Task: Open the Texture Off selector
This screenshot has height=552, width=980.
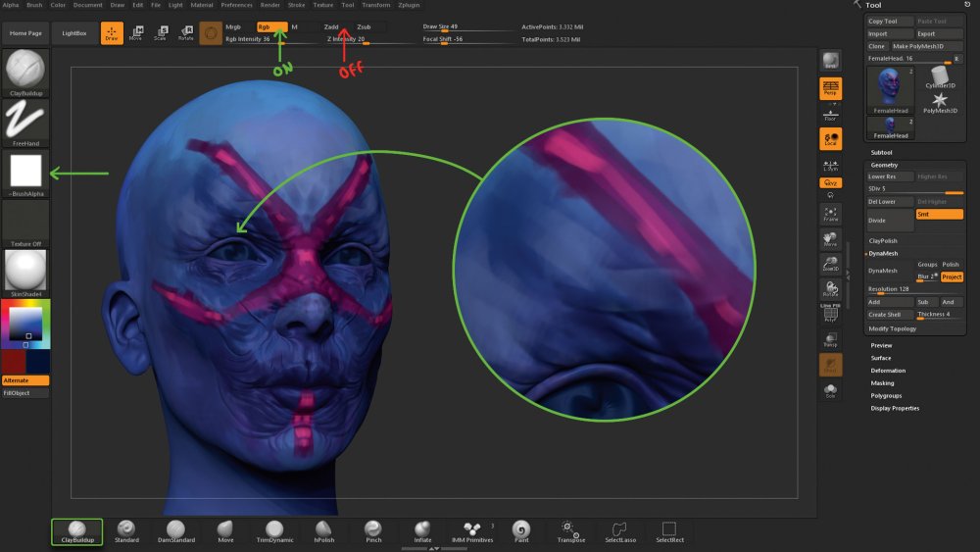Action: click(25, 224)
